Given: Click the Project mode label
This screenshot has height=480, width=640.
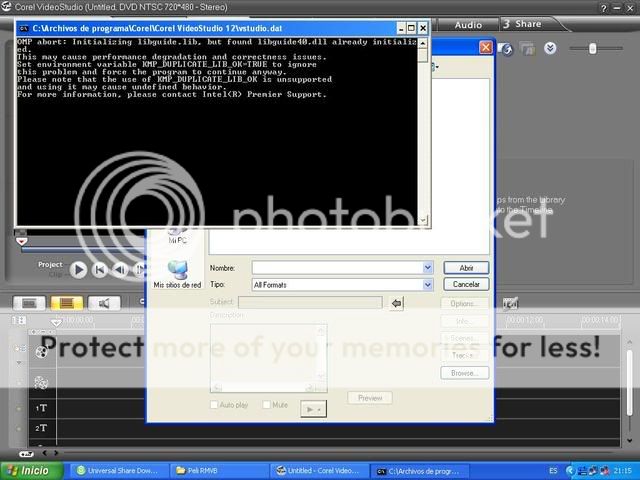Looking at the screenshot, I should click(50, 264).
